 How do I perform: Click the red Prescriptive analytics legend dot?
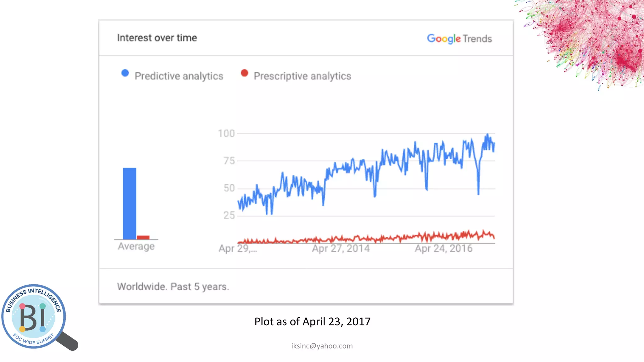click(x=244, y=73)
